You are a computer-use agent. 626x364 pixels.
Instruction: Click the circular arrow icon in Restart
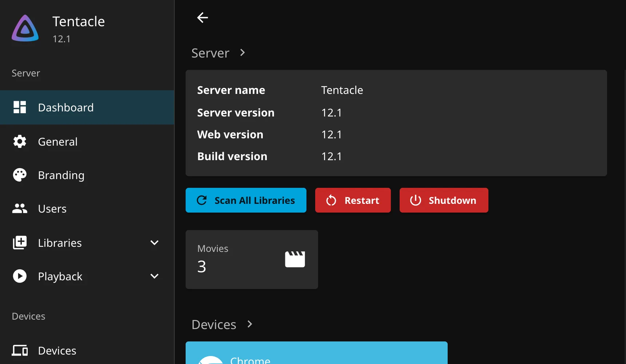[x=331, y=200]
